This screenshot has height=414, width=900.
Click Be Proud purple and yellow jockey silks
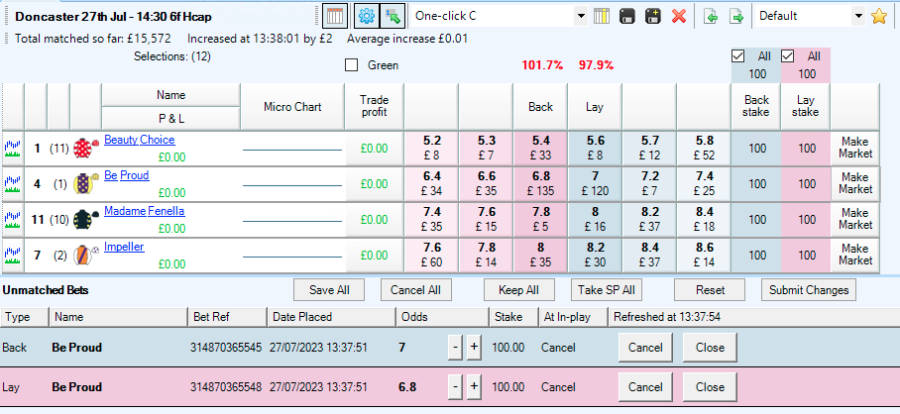[86, 184]
